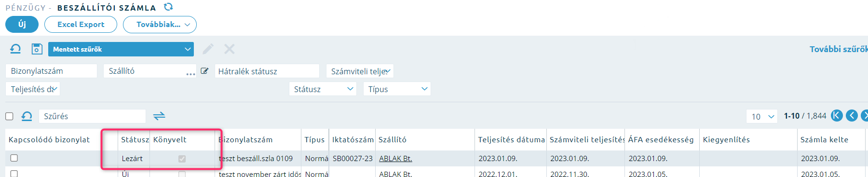Click the column swap arrows icon
The height and width of the screenshot is (177, 868).
point(159,116)
